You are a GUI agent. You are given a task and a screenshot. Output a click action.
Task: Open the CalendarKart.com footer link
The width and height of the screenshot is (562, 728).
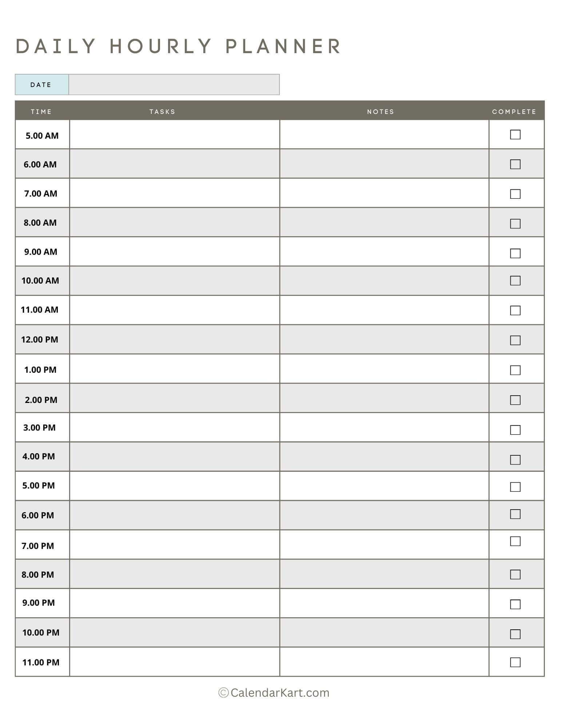tap(274, 692)
